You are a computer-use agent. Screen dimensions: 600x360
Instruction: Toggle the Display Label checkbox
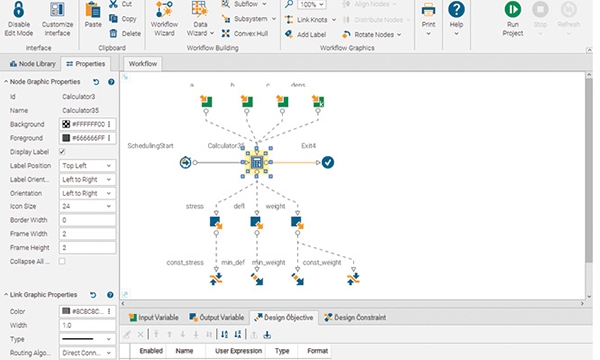coord(62,152)
